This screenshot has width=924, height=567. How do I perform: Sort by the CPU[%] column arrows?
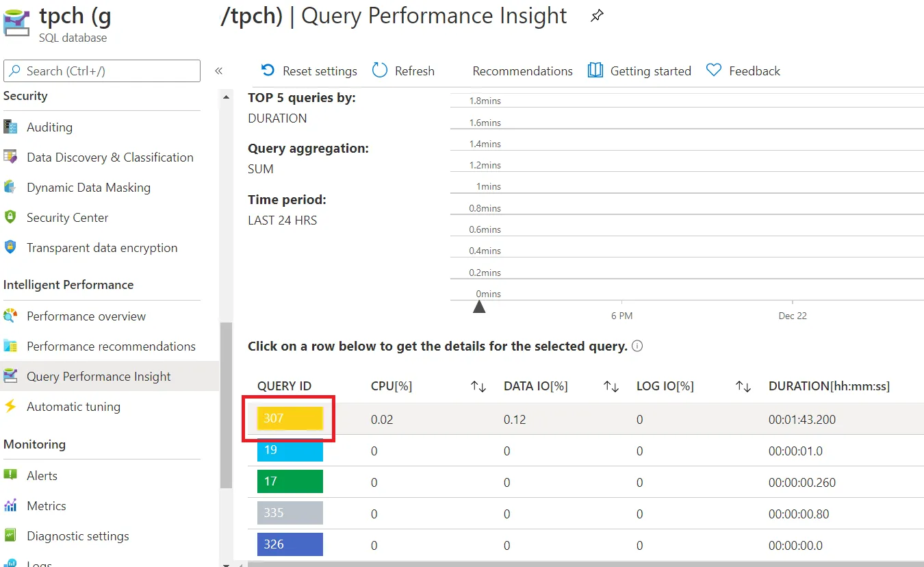point(478,386)
